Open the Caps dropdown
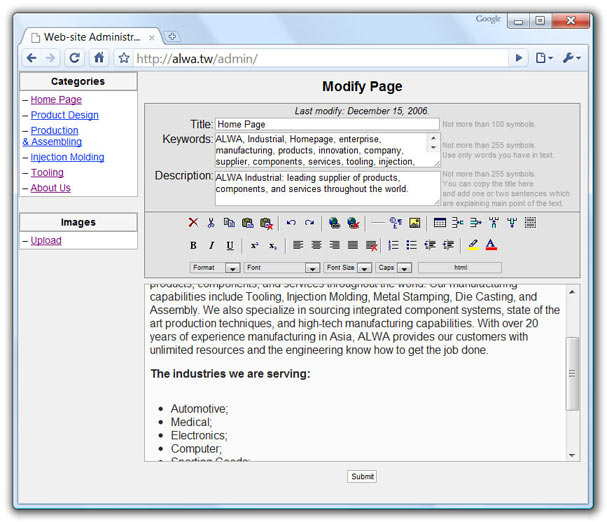The image size is (607, 522). coord(393,268)
